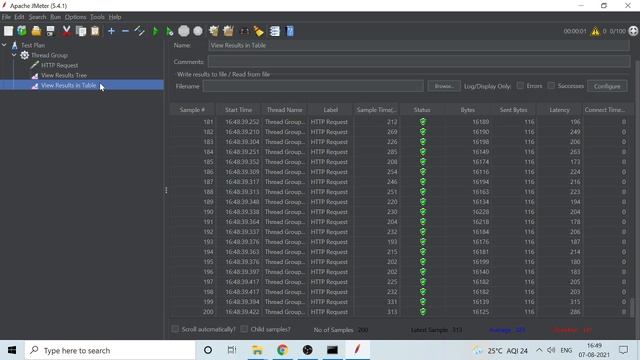Click the Comments input field
Viewport: 640px width, 360px height.
coord(419,62)
